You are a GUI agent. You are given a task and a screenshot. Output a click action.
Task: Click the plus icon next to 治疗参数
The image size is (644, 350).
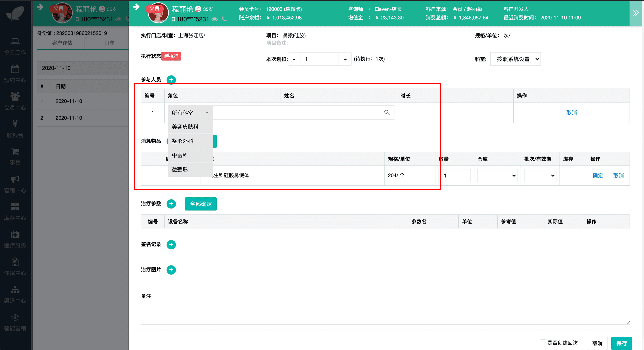(x=171, y=204)
